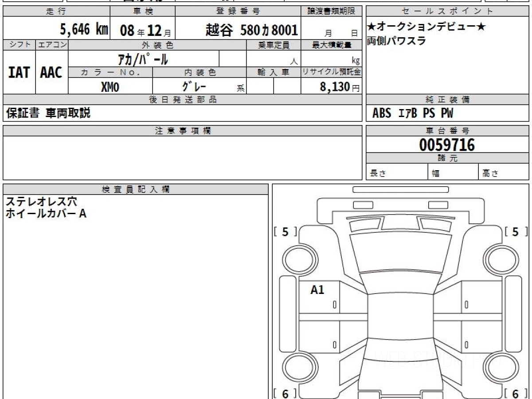Viewport: 532px width, 399px height.
Task: Select the IAT shift type cell
Action: pos(19,72)
